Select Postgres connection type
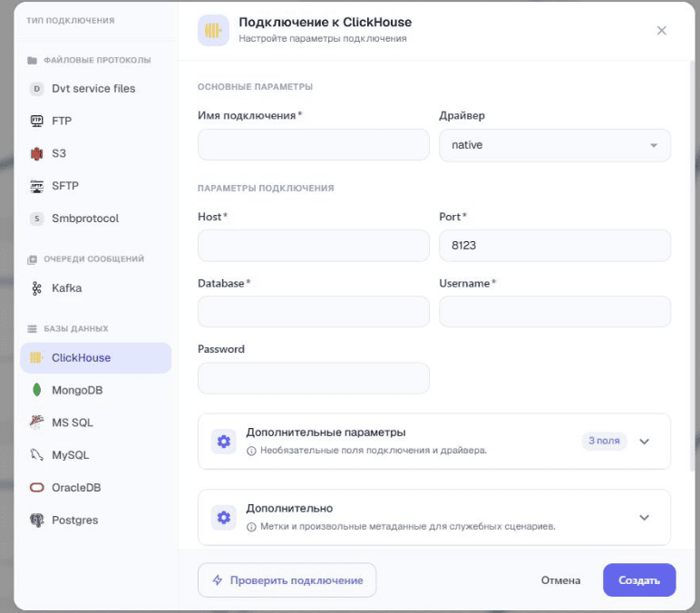Screen dimensions: 700x613 click(x=95, y=521)
